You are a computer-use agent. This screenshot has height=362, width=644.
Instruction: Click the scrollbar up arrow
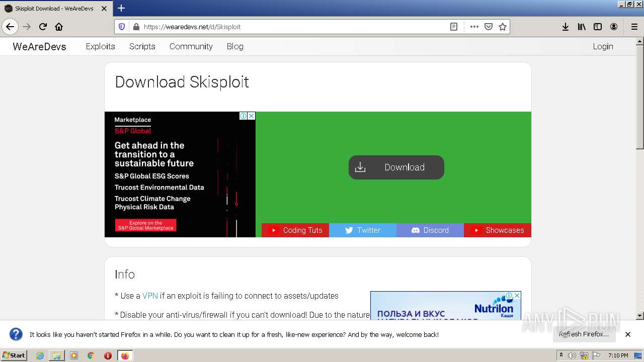point(640,42)
